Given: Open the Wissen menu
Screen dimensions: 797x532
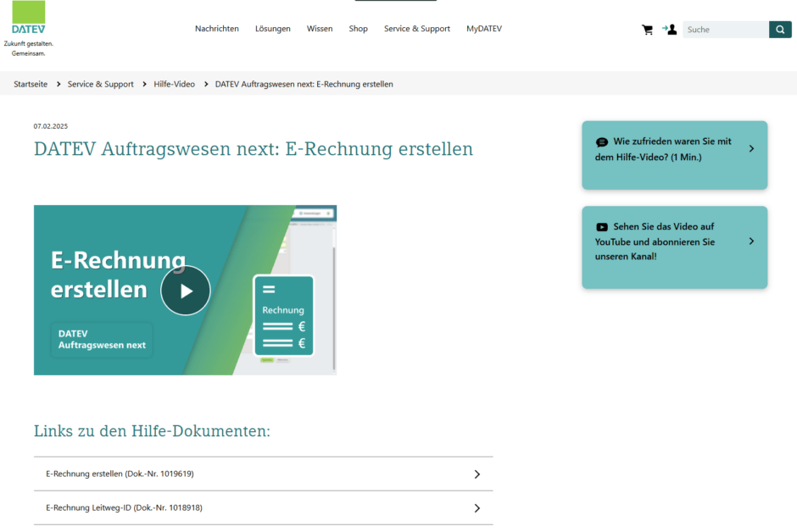Looking at the screenshot, I should [320, 29].
